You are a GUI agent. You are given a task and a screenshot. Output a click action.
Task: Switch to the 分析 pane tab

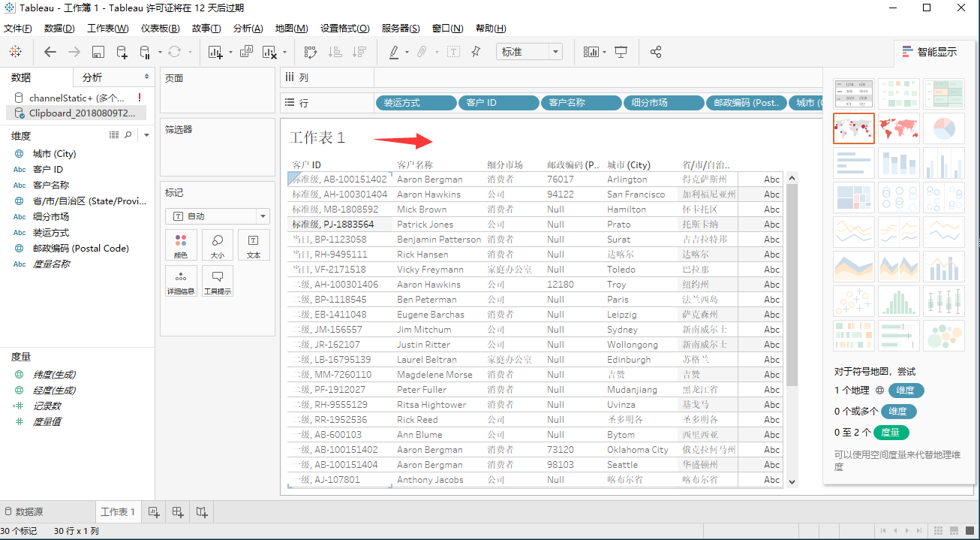pyautogui.click(x=92, y=77)
